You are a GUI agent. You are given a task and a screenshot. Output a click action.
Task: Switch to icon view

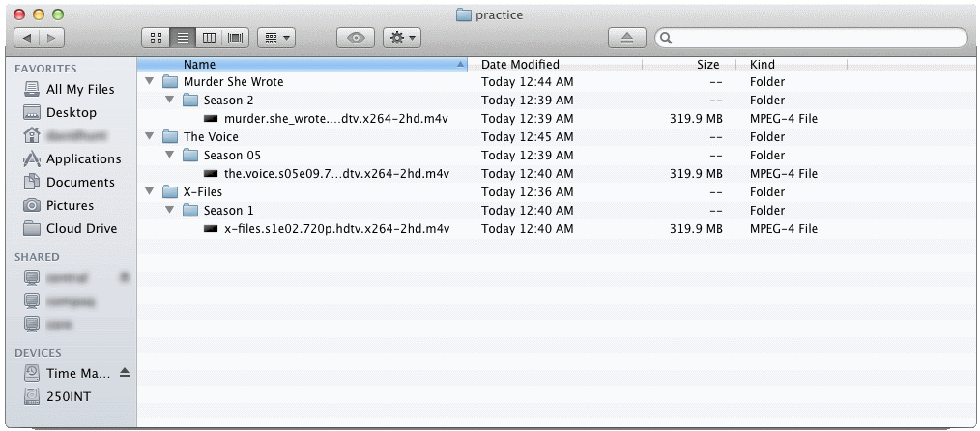pos(156,38)
